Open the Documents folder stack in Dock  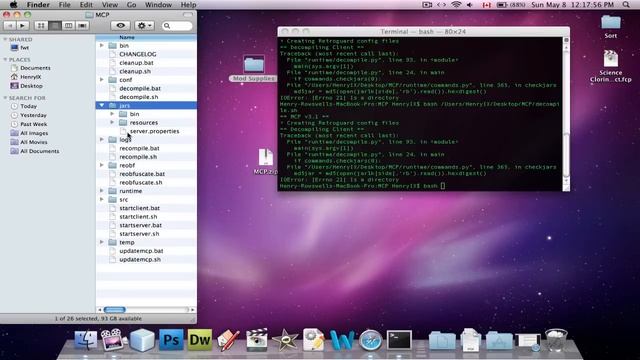point(442,340)
